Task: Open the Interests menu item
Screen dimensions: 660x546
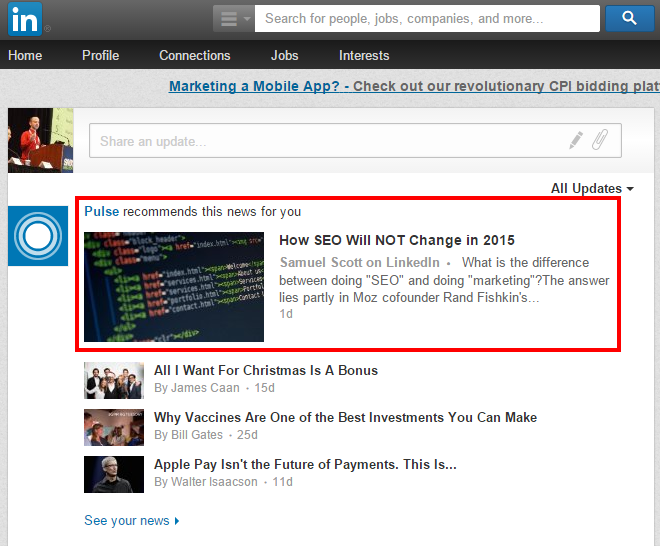Action: click(364, 55)
